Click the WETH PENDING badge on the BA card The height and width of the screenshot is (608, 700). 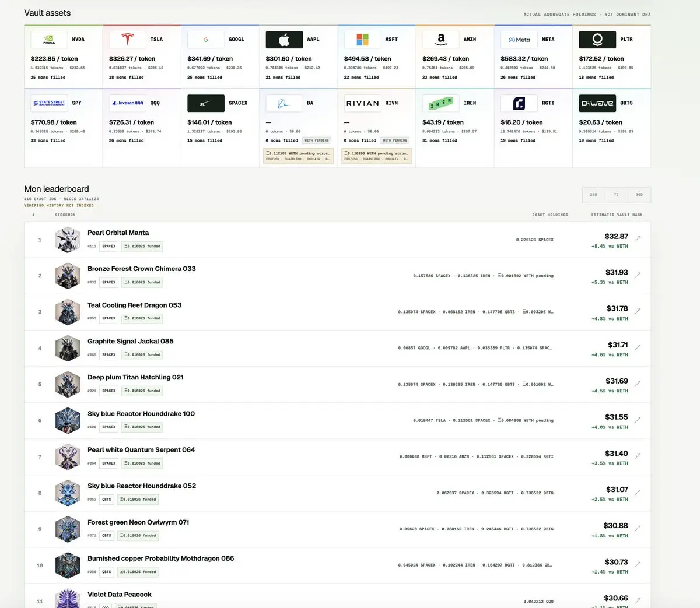pos(317,140)
